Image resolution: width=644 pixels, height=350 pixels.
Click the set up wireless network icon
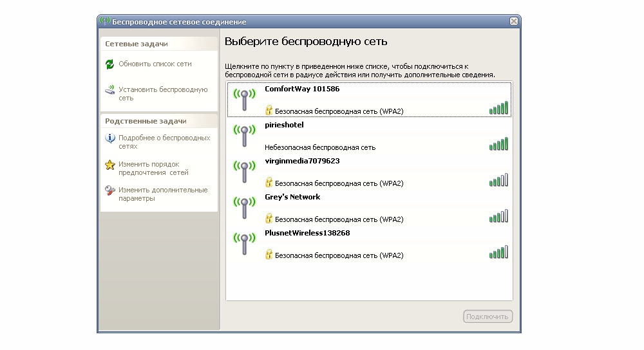coord(109,90)
